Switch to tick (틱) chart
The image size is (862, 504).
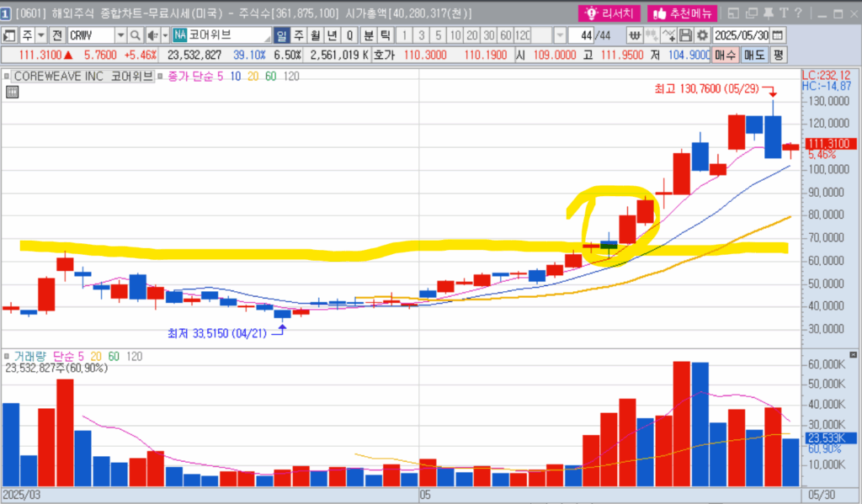point(386,35)
